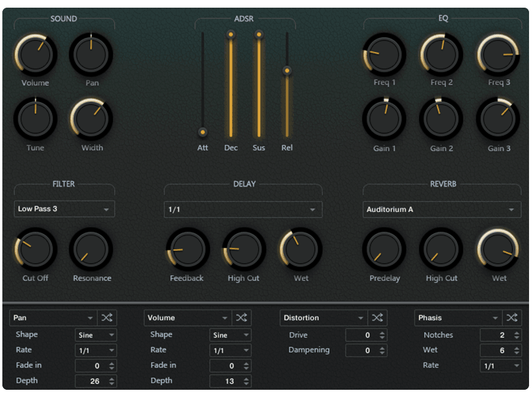
Task: Click the shuffle icon beside Phasis
Action: pyautogui.click(x=512, y=318)
